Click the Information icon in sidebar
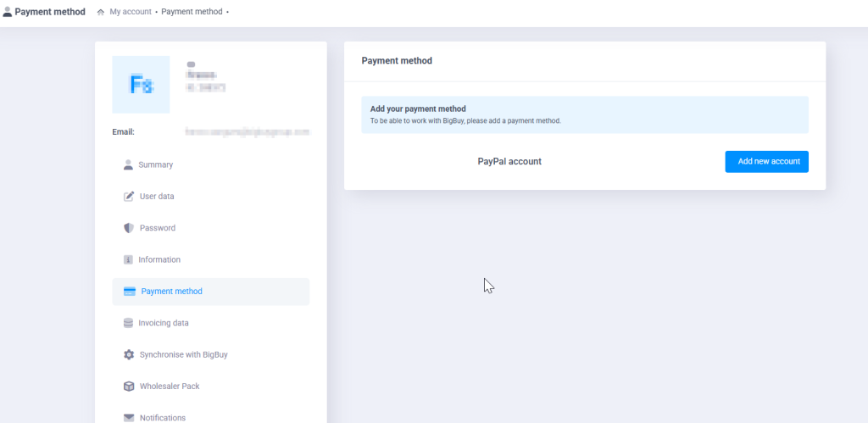The width and height of the screenshot is (868, 423). click(129, 259)
